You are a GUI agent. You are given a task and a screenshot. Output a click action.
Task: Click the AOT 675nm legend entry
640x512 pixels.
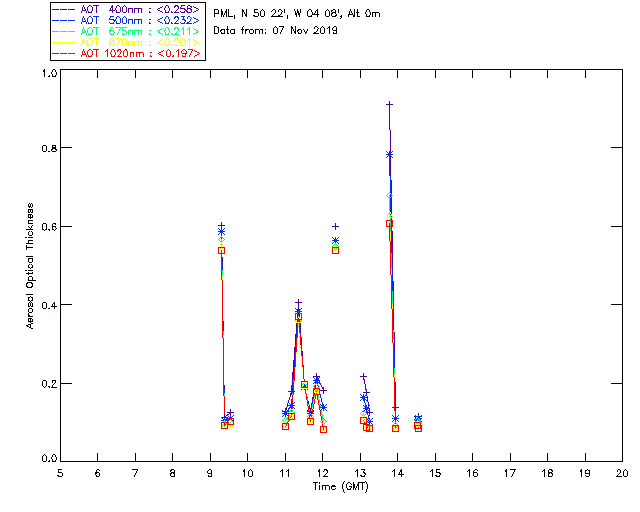126,31
